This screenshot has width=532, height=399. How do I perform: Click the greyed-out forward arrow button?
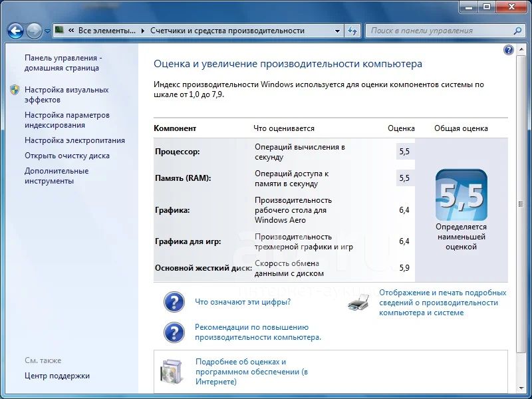34,31
